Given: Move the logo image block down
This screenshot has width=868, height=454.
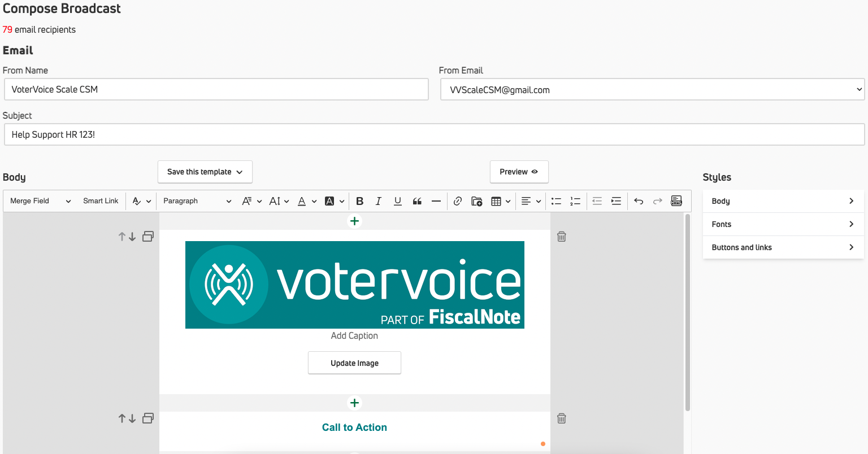Looking at the screenshot, I should pos(132,237).
